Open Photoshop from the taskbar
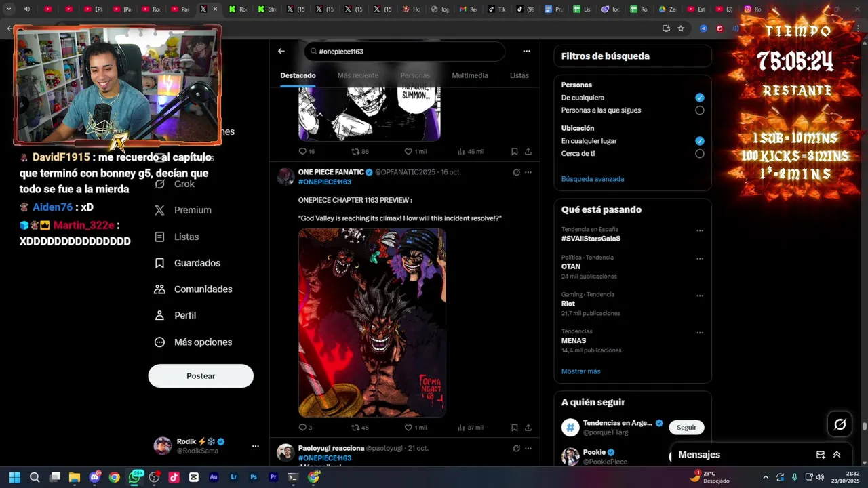This screenshot has width=868, height=488. coord(254,477)
